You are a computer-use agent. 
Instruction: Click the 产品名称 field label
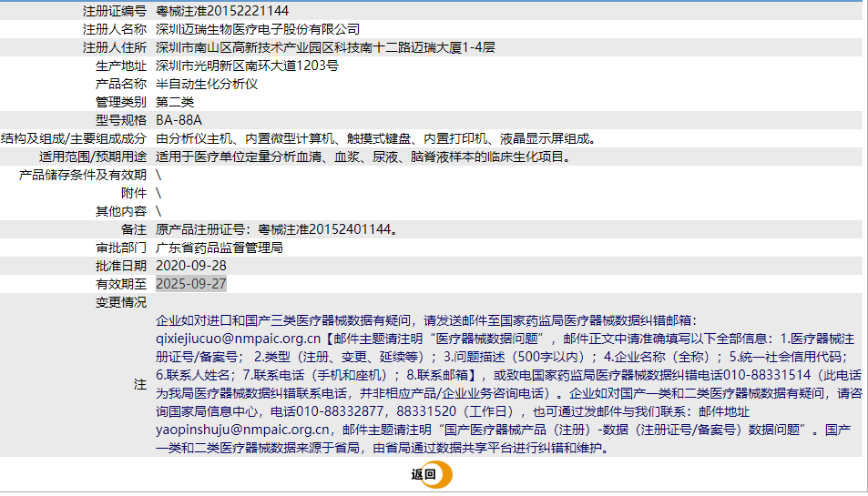click(120, 84)
